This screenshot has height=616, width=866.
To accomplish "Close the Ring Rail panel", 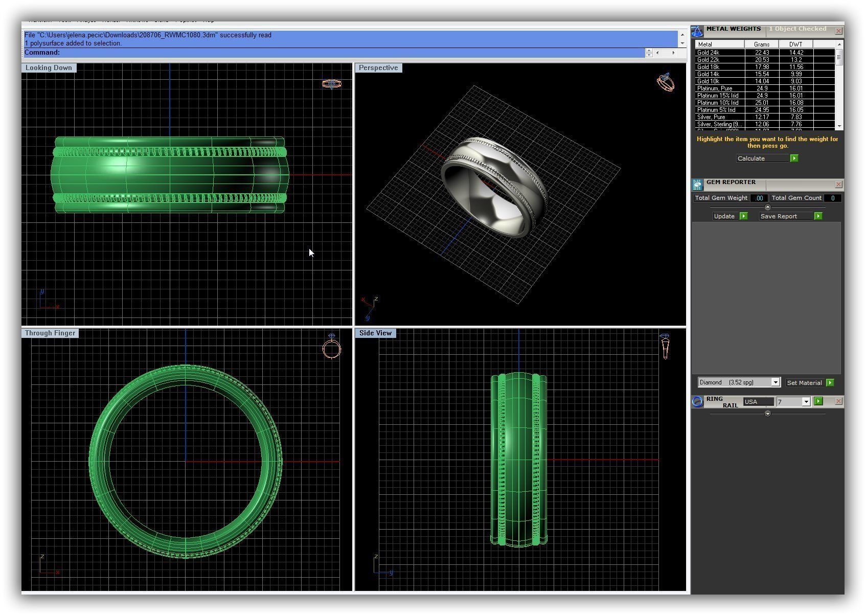I will 839,401.
